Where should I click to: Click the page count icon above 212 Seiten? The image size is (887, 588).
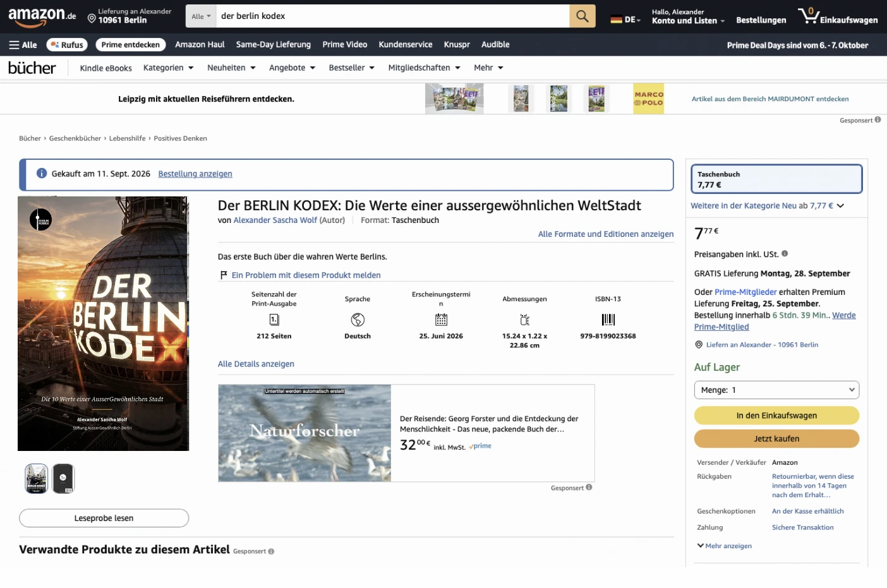point(274,320)
